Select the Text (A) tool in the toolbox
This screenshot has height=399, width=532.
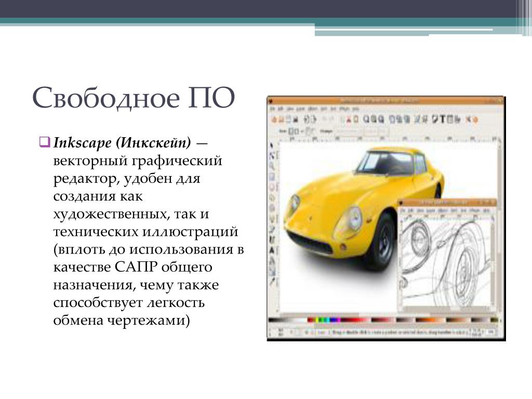coord(272,251)
